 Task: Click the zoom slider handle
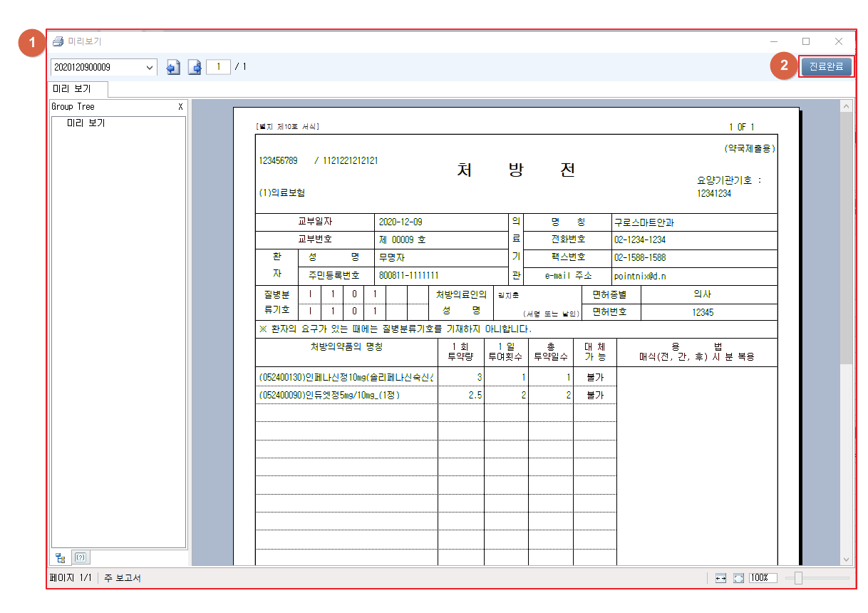click(798, 578)
